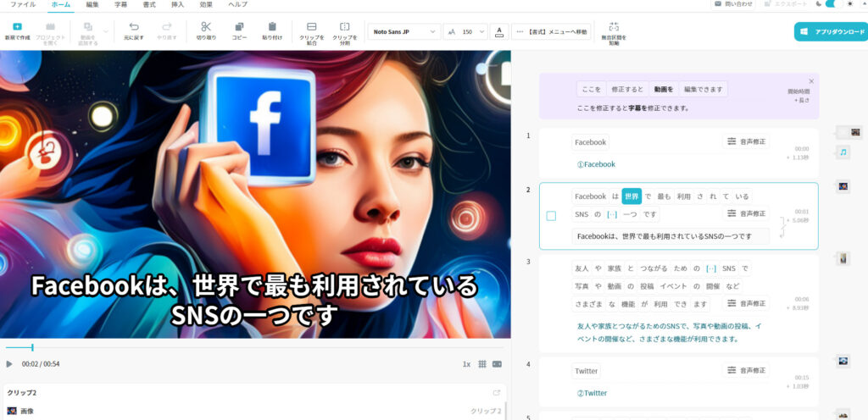The image size is (868, 420).
Task: Click the 無音区間を短縮 icon
Action: pyautogui.click(x=614, y=26)
